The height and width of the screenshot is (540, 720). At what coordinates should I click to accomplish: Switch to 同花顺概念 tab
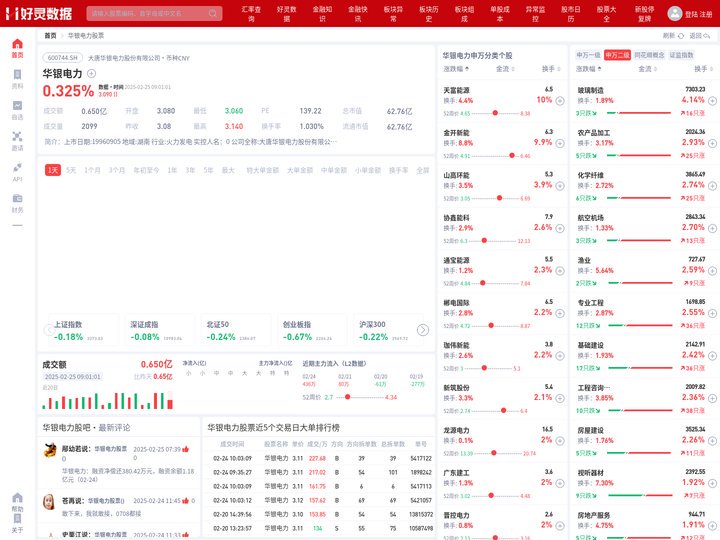coord(649,55)
